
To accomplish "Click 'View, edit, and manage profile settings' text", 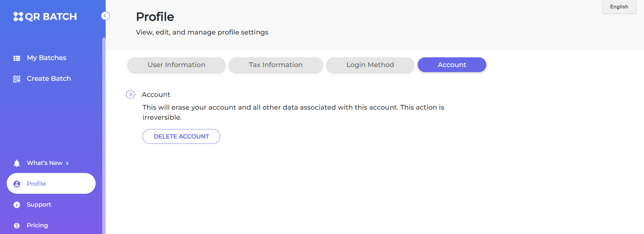I will click(202, 32).
